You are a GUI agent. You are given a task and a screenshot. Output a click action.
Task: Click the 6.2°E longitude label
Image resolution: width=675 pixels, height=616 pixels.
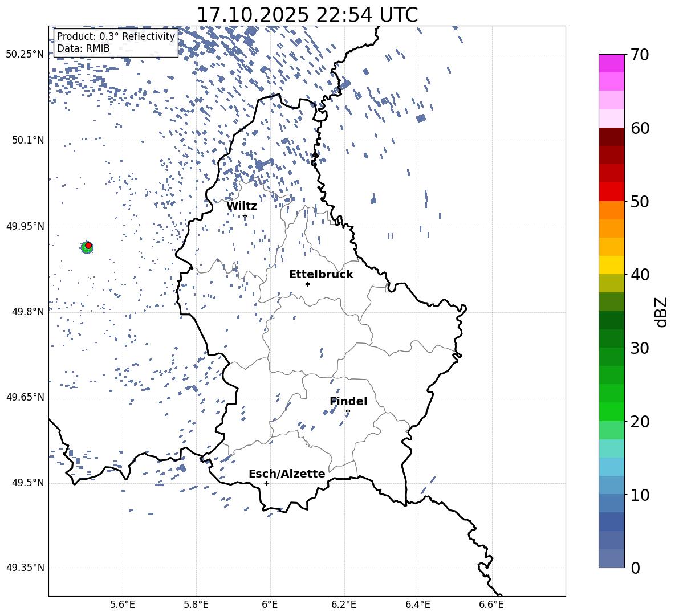tap(344, 605)
